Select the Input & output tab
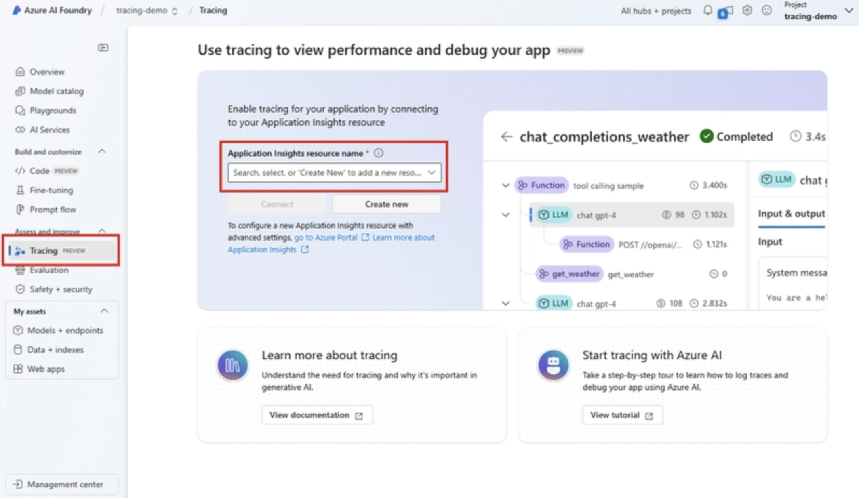This screenshot has width=859, height=504. pos(791,214)
